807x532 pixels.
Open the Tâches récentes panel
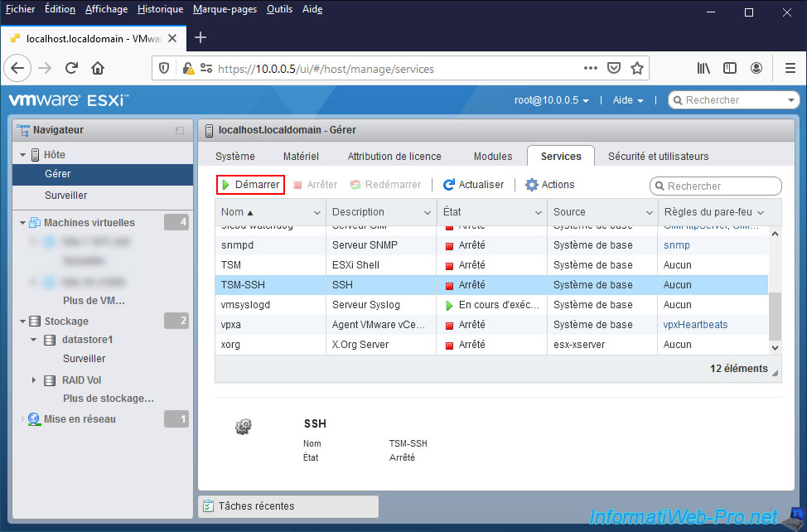point(288,506)
